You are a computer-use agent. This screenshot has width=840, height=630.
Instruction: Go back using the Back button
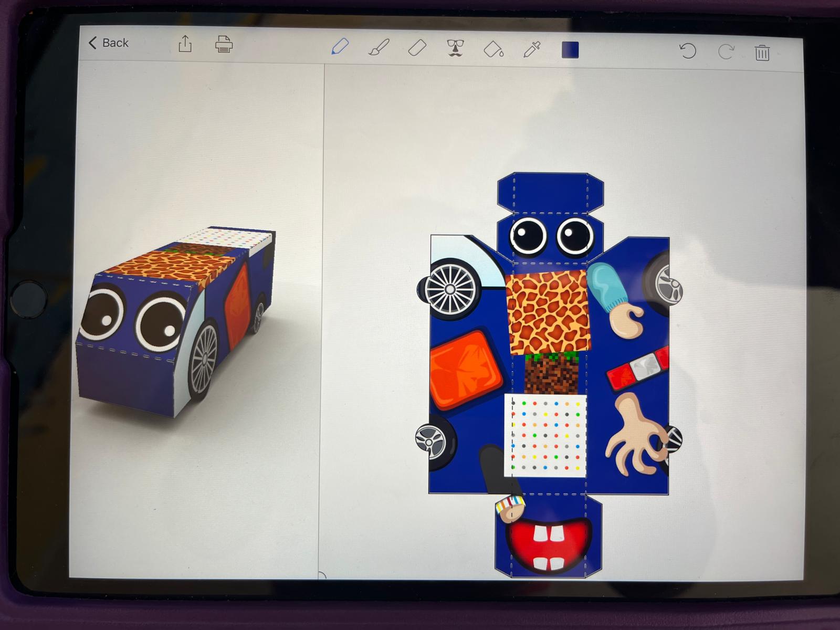coord(109,43)
